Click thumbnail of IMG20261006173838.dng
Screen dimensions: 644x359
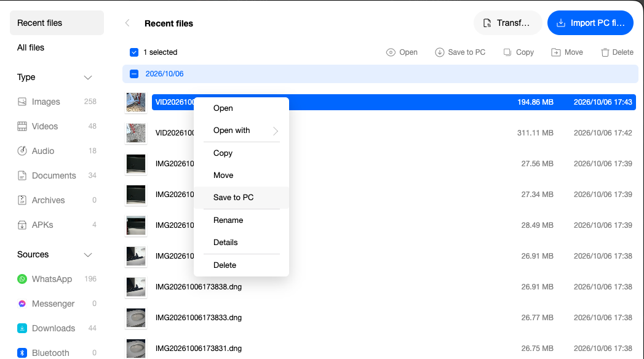pyautogui.click(x=136, y=287)
